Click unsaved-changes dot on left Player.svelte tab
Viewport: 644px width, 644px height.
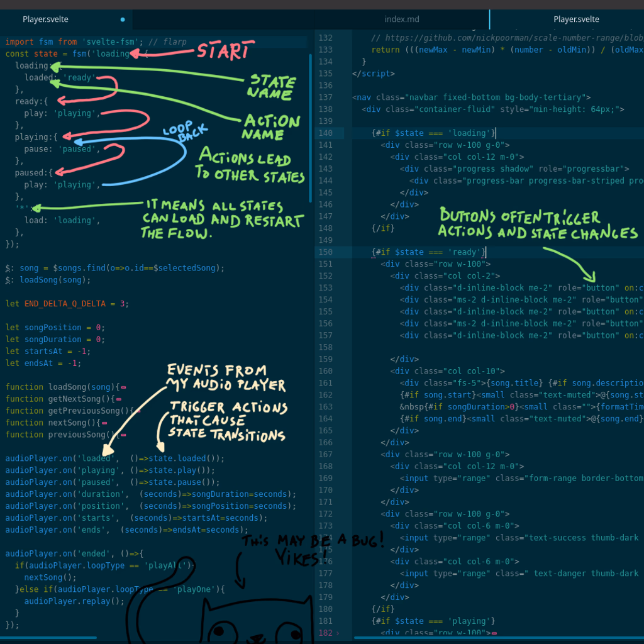click(122, 19)
